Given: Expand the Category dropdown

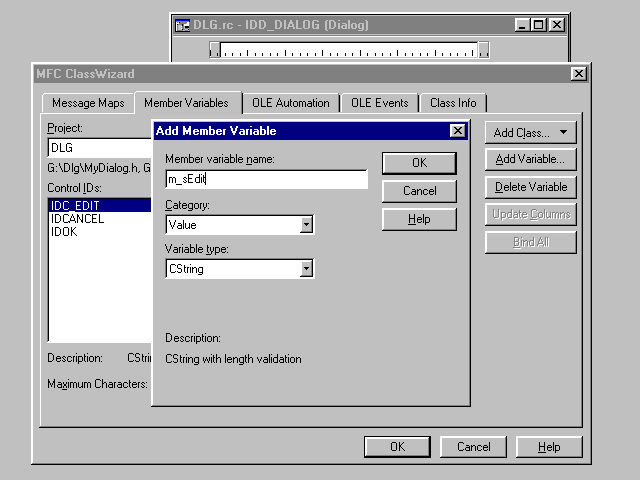Looking at the screenshot, I should tap(306, 225).
